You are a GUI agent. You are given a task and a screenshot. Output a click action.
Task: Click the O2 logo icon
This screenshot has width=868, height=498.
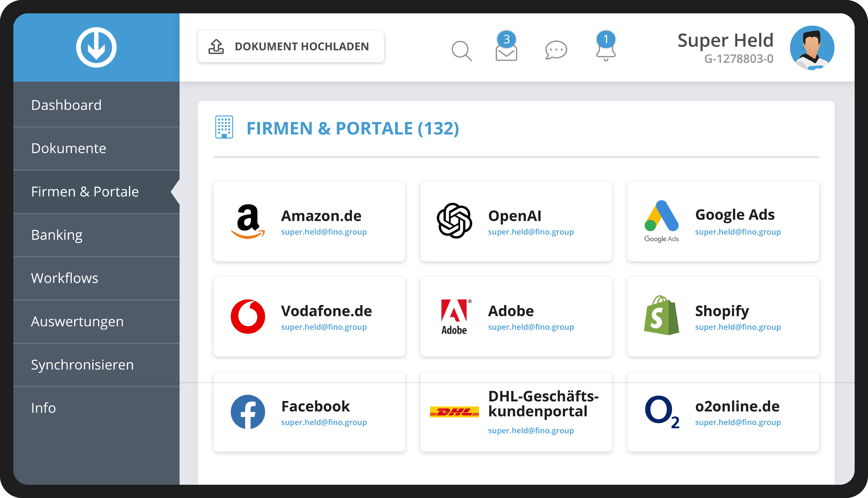pyautogui.click(x=662, y=412)
